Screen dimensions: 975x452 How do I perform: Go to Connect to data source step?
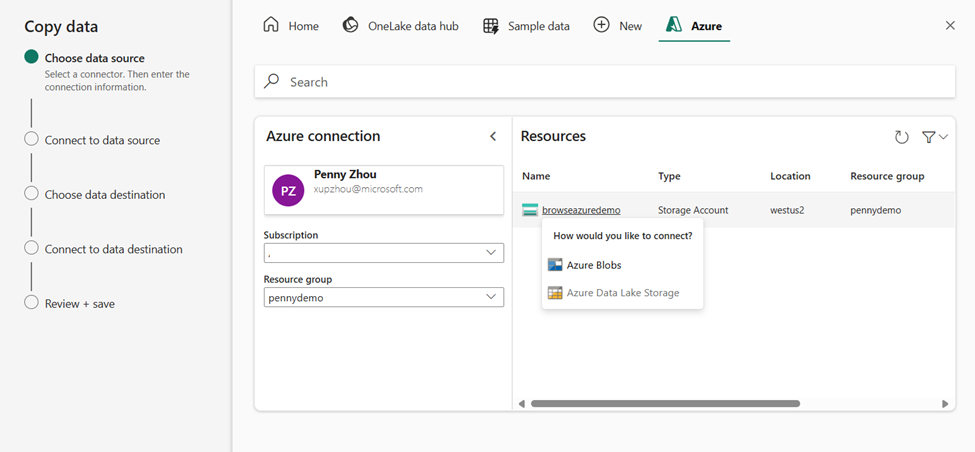(102, 141)
